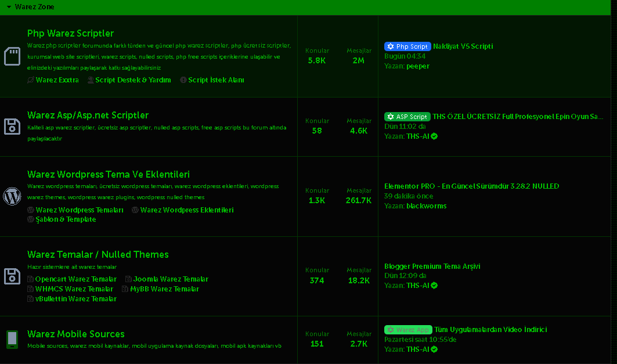Open WHMCS Warez Temalar subforum
Viewport: 617px width, 364px height.
point(74,289)
